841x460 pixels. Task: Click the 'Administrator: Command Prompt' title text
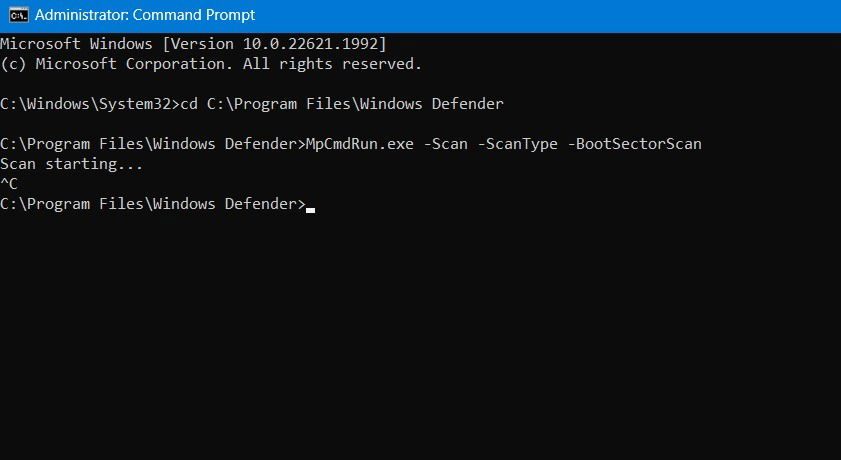pyautogui.click(x=145, y=15)
